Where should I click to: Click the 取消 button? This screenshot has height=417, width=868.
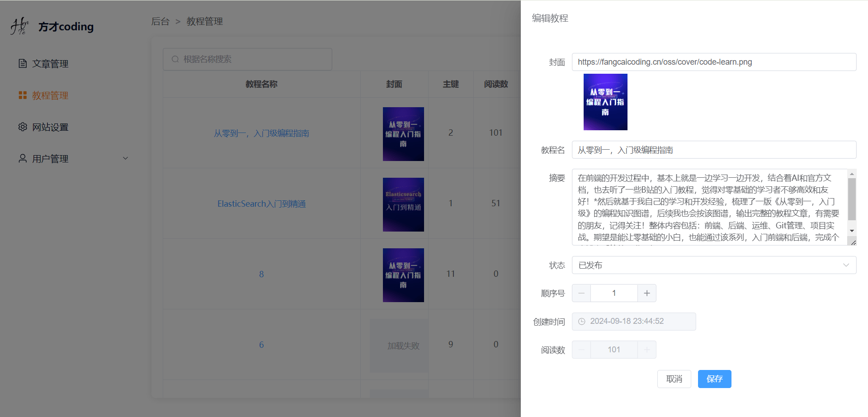pyautogui.click(x=674, y=379)
